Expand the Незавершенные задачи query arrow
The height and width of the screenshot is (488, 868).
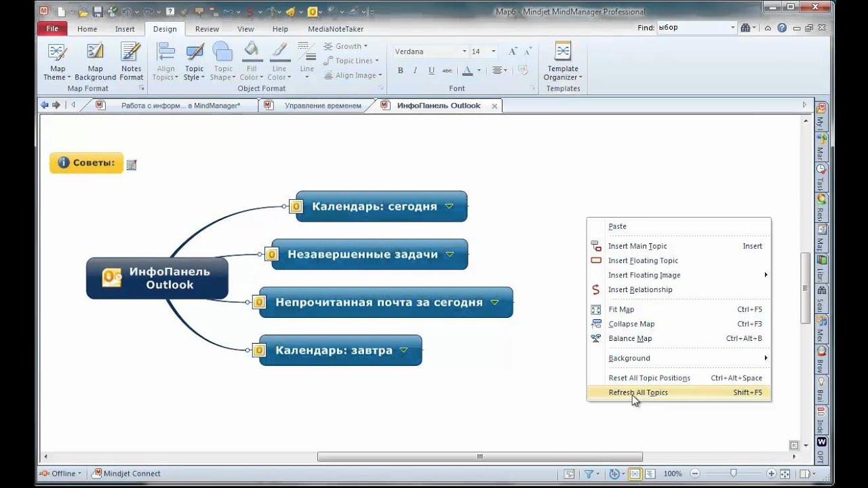click(450, 254)
